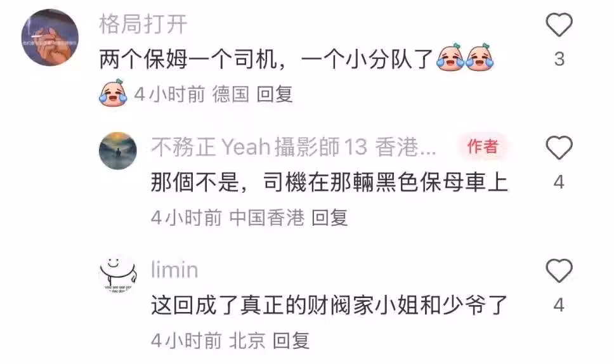This screenshot has width=614, height=364.
Task: Open limin's smiley doodle avatar
Action: 118,274
